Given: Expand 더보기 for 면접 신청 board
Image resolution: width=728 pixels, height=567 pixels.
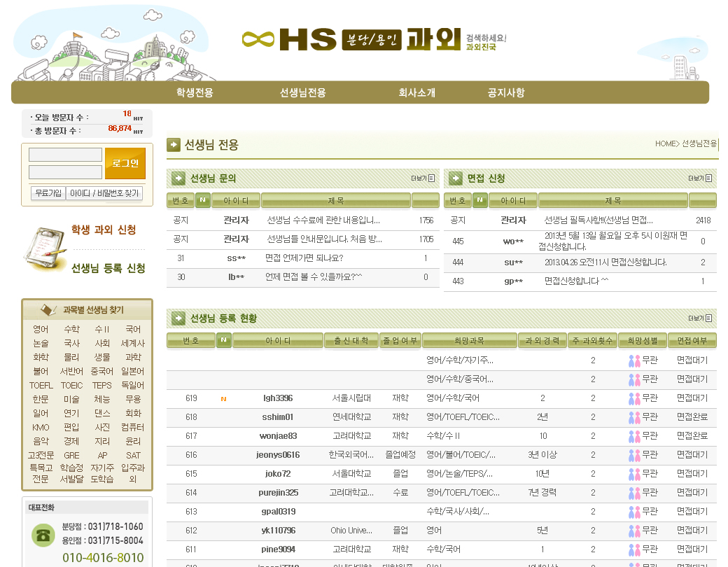Looking at the screenshot, I should (700, 178).
